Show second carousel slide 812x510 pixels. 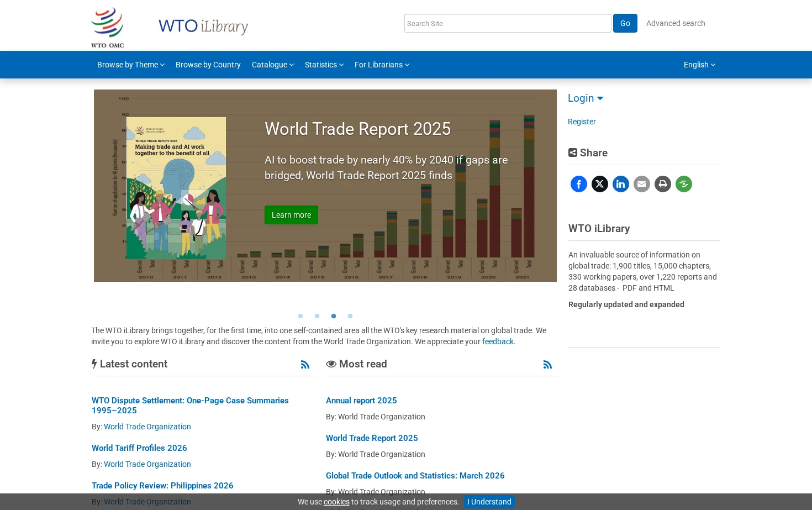[x=317, y=316]
